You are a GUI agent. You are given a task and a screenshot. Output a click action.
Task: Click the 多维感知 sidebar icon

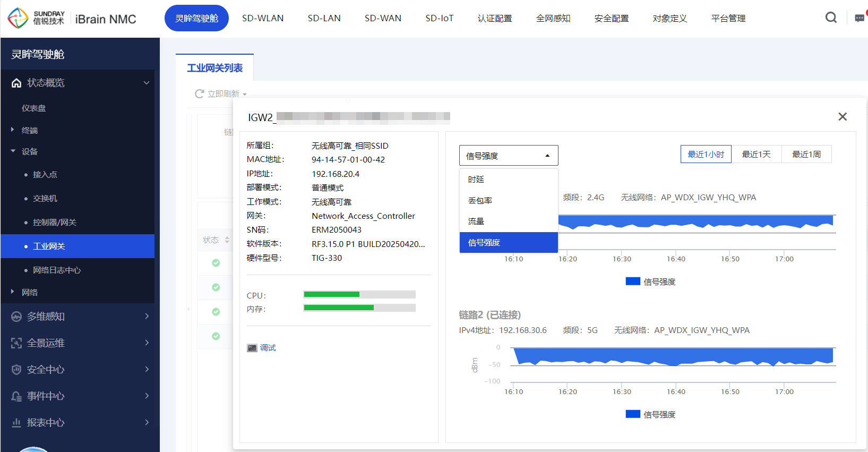16,317
